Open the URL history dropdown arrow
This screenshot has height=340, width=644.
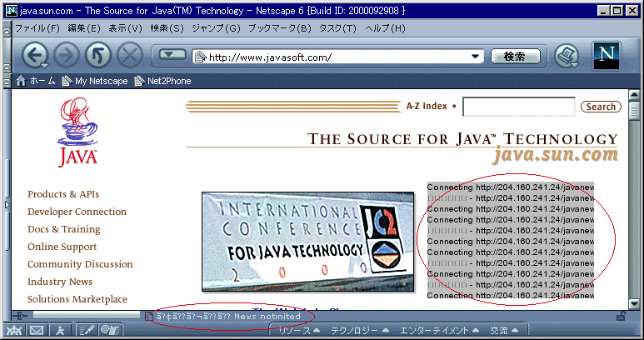475,57
